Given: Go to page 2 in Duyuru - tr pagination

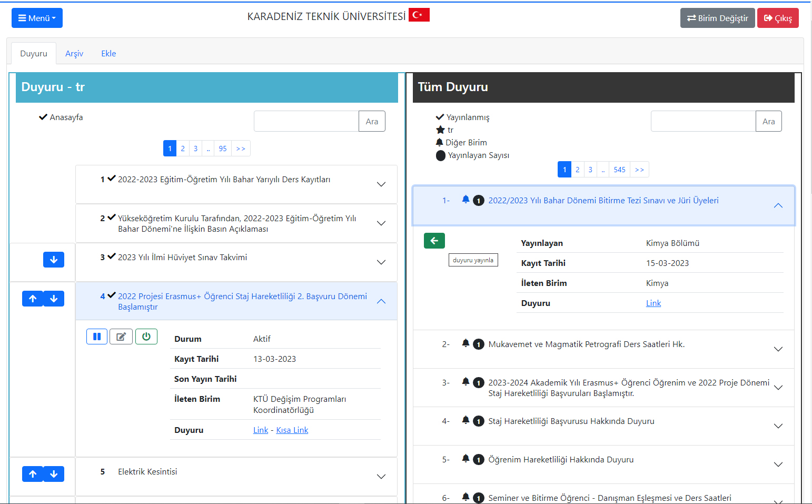Looking at the screenshot, I should click(183, 149).
